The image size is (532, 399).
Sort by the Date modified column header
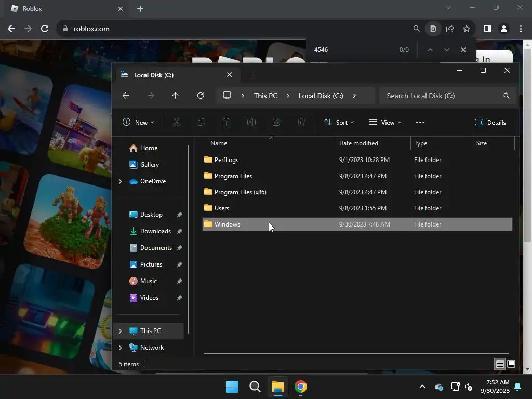373,143
